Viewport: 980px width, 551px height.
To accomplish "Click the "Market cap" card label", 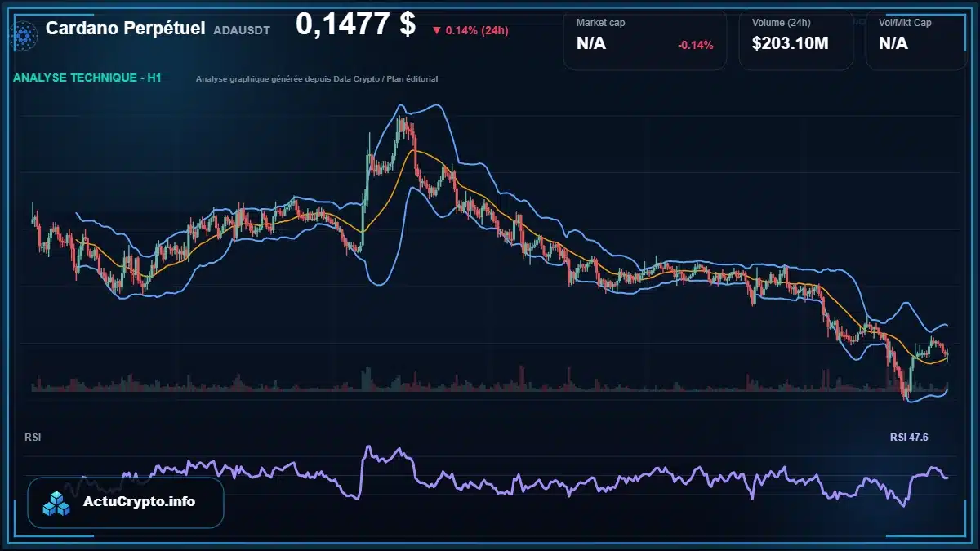I will tap(601, 23).
